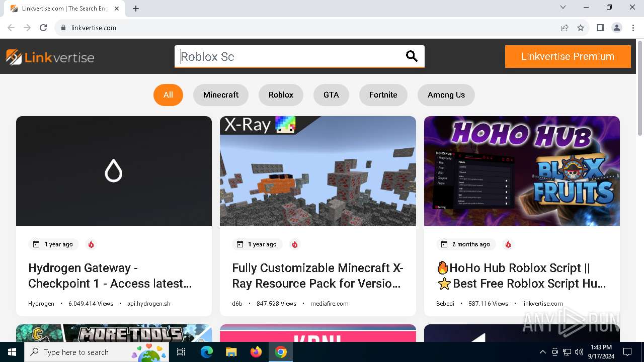644x362 pixels.
Task: Click the fire icon on HoHo Hub card
Action: tap(508, 244)
